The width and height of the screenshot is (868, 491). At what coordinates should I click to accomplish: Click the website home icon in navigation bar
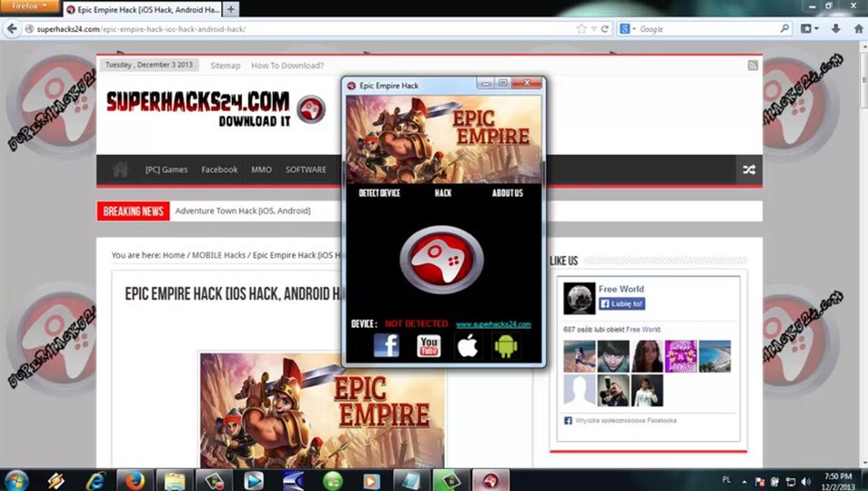click(121, 169)
